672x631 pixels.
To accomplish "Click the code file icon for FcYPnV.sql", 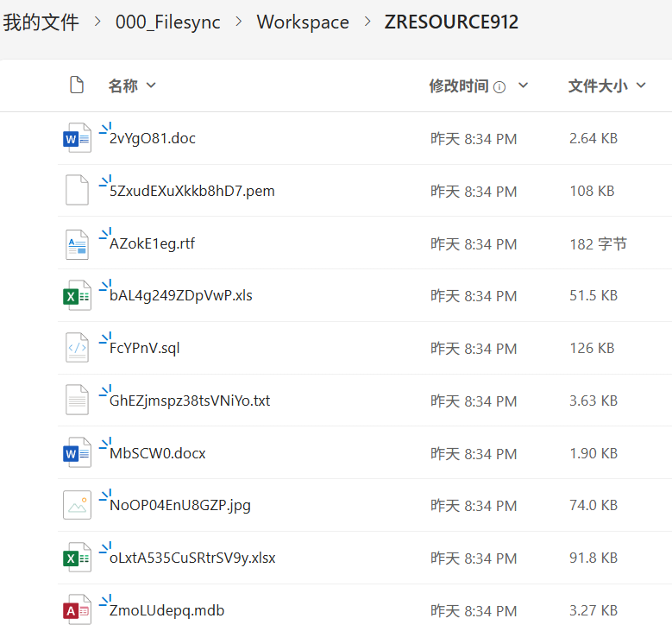I will 77,348.
